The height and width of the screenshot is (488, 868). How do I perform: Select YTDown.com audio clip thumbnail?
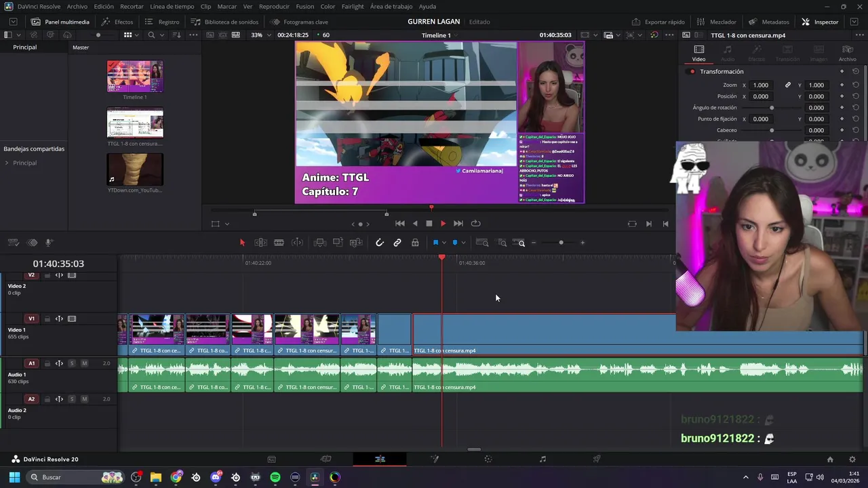tap(135, 169)
